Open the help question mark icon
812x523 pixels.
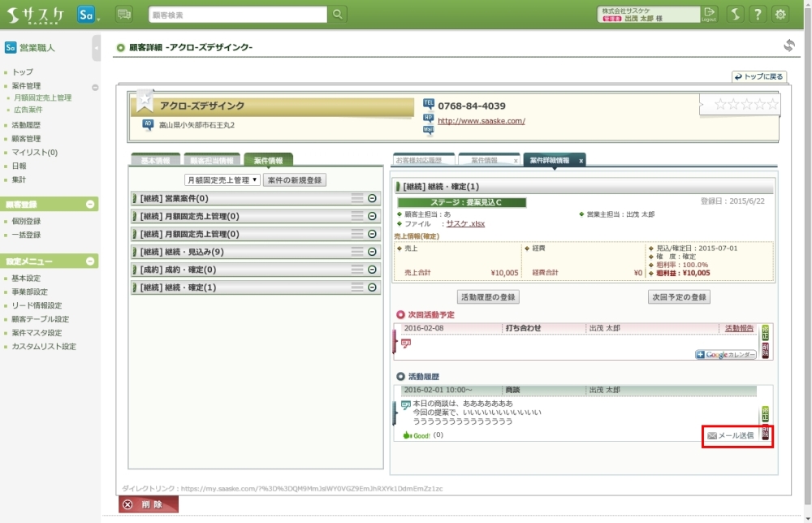(757, 14)
